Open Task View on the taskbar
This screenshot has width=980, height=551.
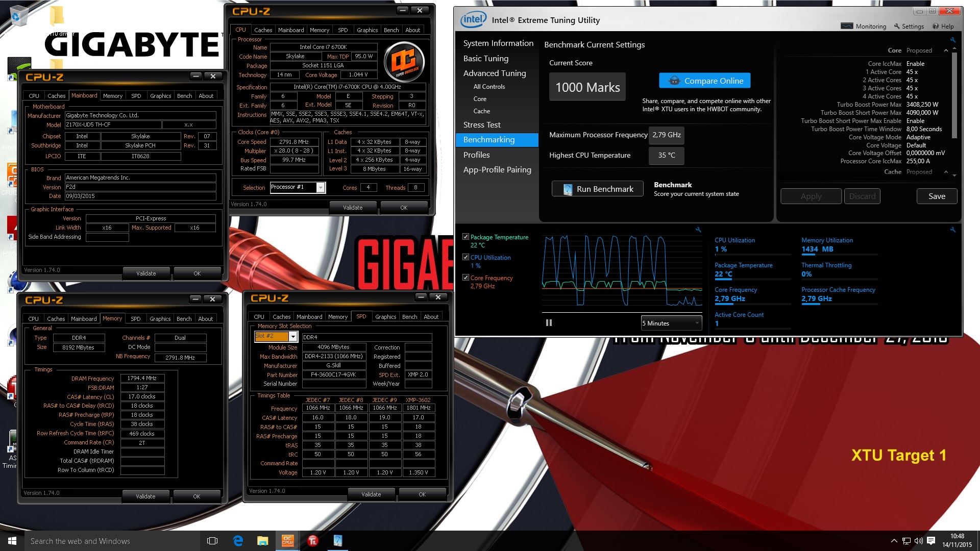(212, 541)
